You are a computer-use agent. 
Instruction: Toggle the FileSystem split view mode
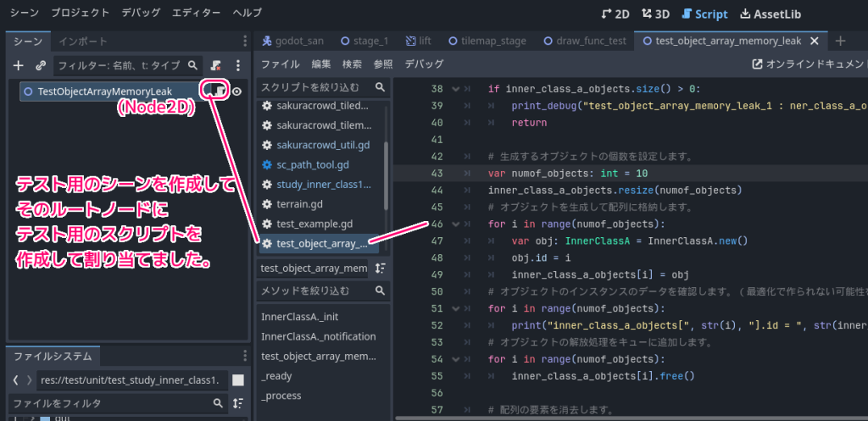[x=238, y=380]
